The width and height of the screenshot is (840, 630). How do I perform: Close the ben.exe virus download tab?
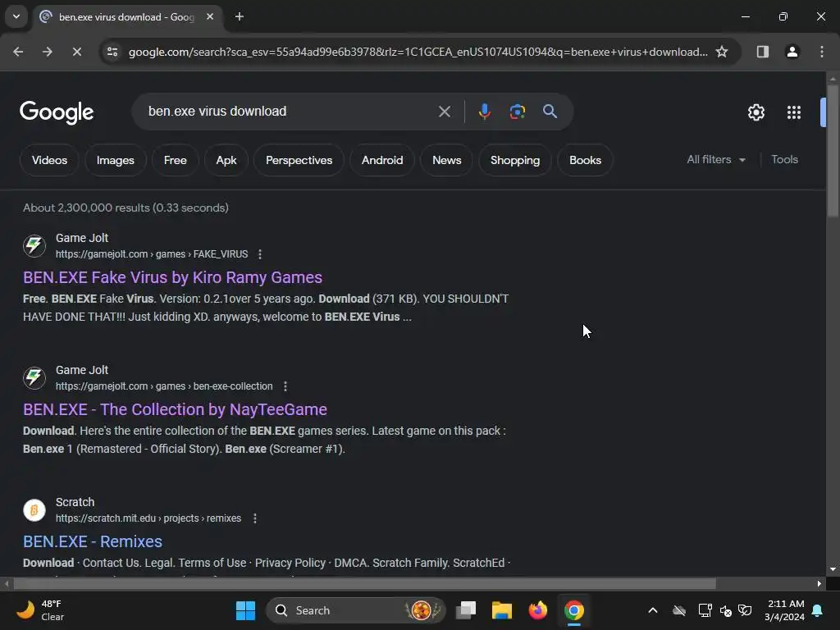click(210, 16)
